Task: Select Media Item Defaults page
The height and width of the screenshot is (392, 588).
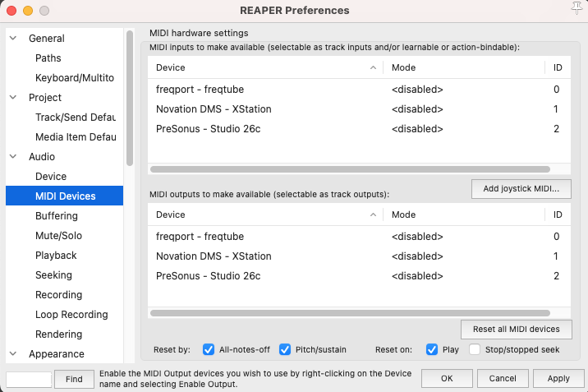Action: pyautogui.click(x=76, y=137)
